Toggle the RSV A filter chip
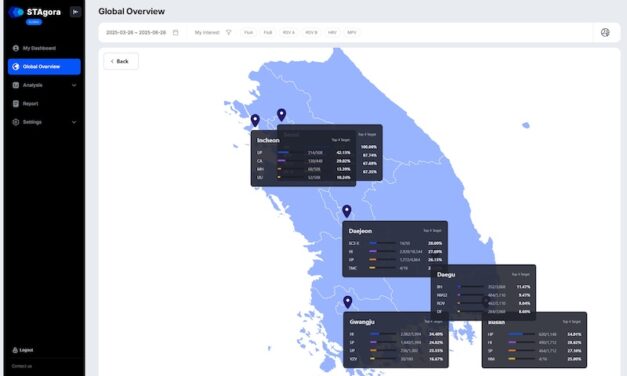 (288, 32)
